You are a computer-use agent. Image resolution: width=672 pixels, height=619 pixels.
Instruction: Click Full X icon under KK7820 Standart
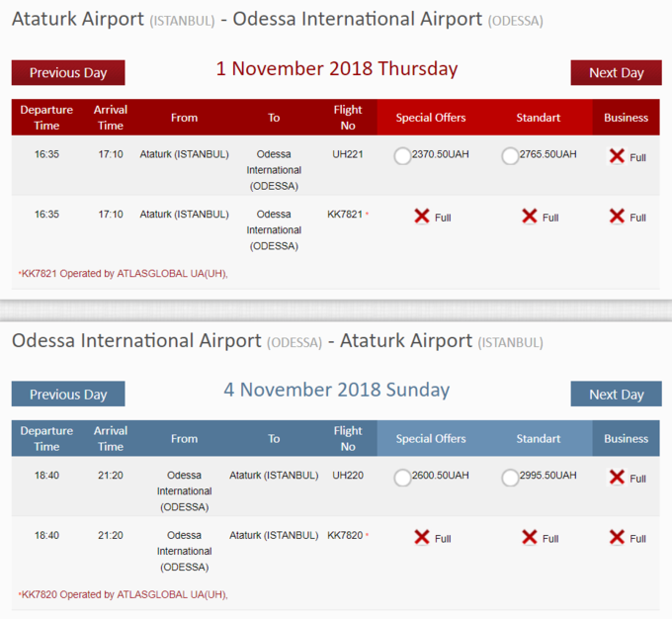click(530, 537)
